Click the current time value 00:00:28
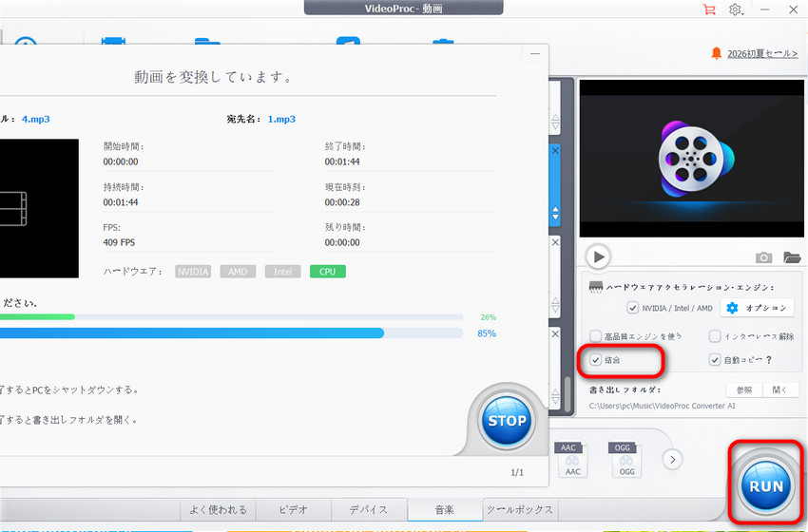Viewport: 808px width, 532px height. 342,202
